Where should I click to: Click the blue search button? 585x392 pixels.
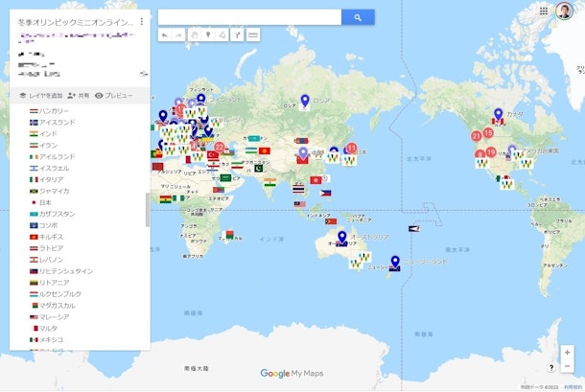pos(358,16)
